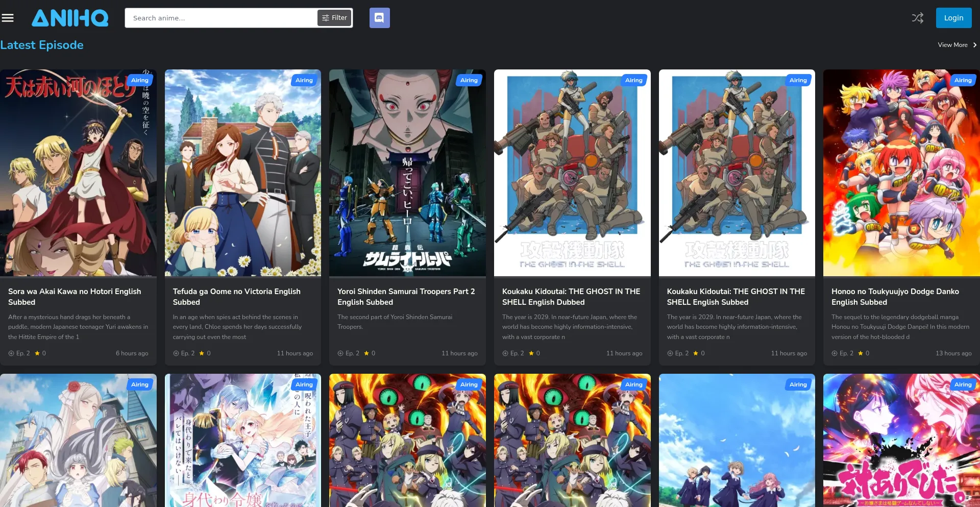
Task: Click '11 hours ago' on Tefuda ga Oome card
Action: (x=295, y=353)
